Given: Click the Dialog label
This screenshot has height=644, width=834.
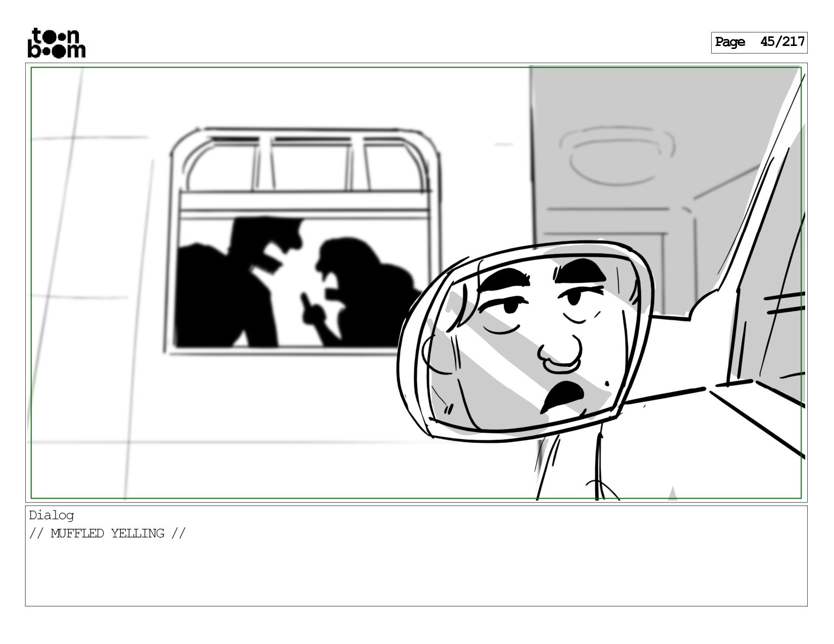Looking at the screenshot, I should click(x=52, y=515).
